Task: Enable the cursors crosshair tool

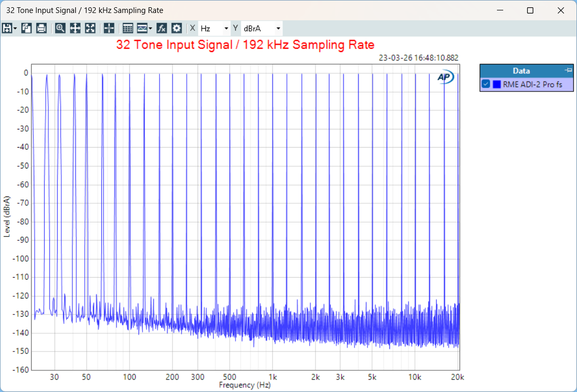Action: pos(109,28)
